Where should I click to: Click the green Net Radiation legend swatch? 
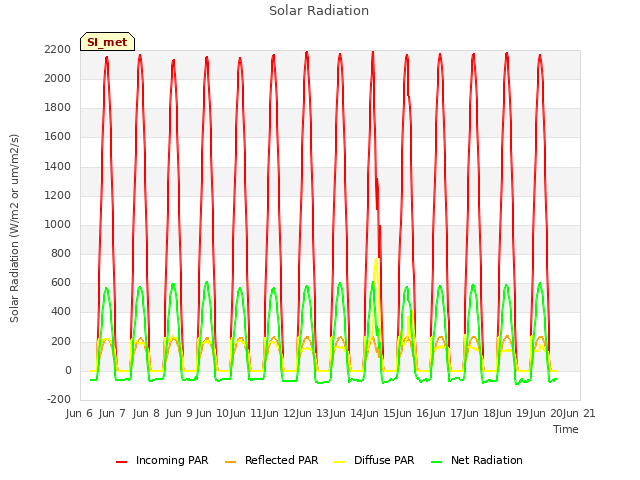coord(437,462)
